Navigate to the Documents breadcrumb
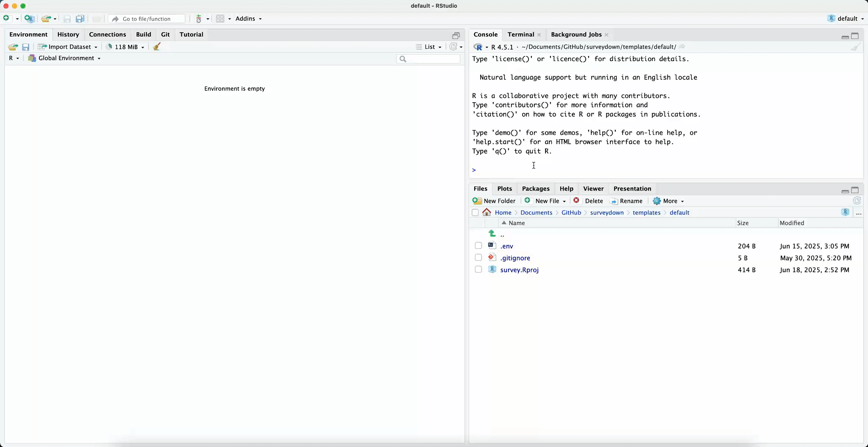 tap(536, 212)
